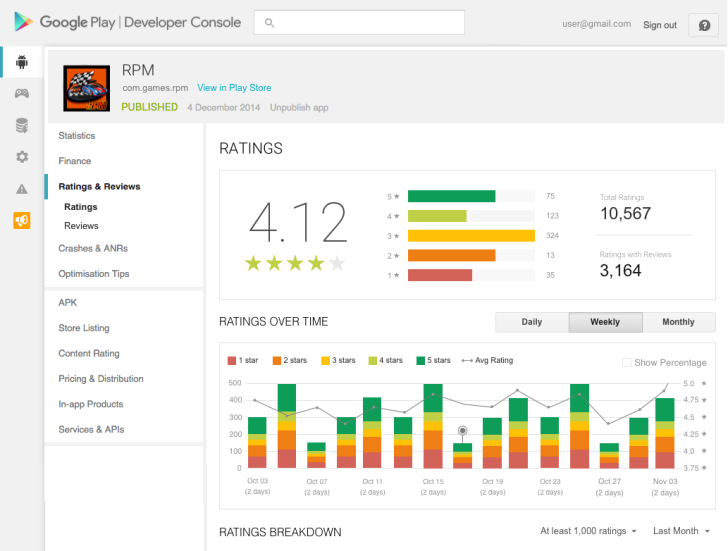Switch chart to Daily view

[532, 322]
